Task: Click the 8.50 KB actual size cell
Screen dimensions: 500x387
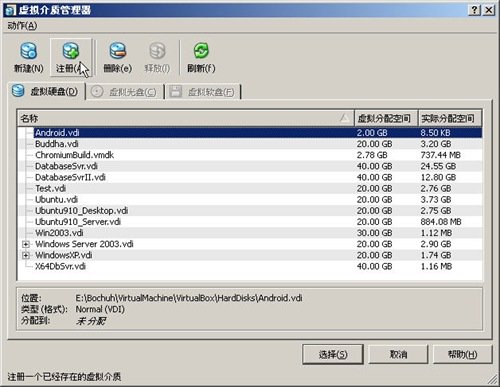Action: pyautogui.click(x=435, y=133)
